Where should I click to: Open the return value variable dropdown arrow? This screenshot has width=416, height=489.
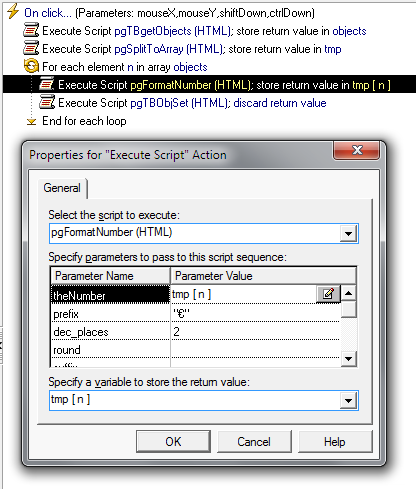(x=348, y=400)
